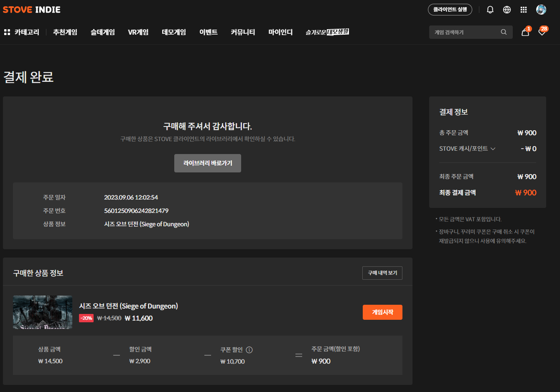Open the notifications bell icon
Image resolution: width=560 pixels, height=392 pixels.
click(490, 10)
